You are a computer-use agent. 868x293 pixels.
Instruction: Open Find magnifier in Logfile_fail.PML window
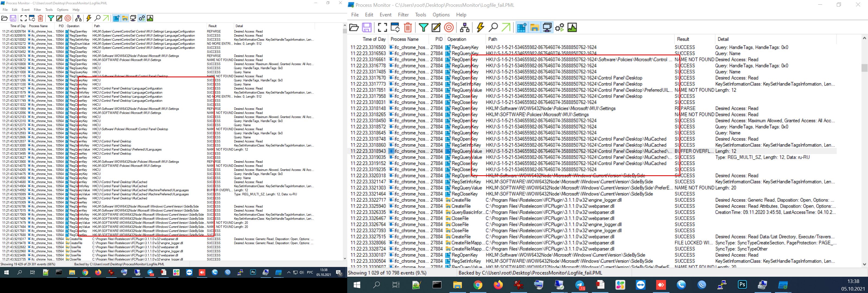[x=493, y=27]
